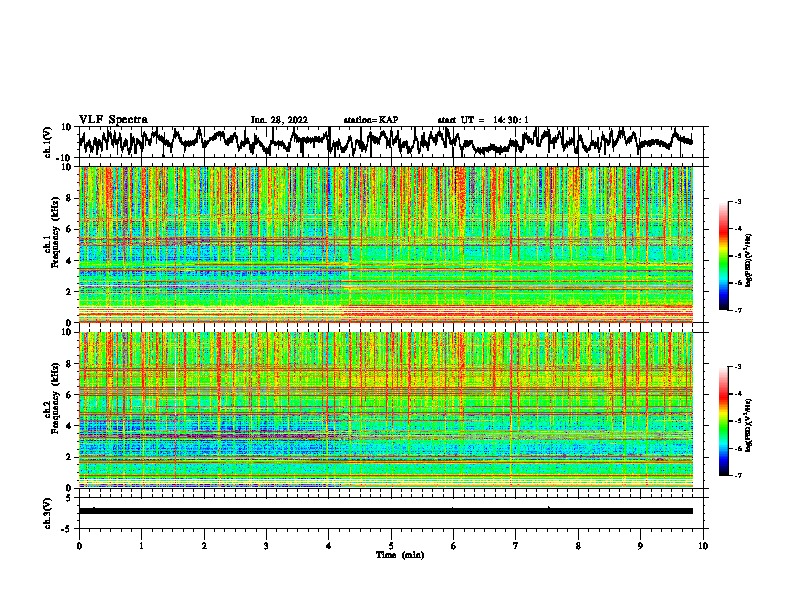Click the time axis tick label "6"
The height and width of the screenshot is (612, 792).
454,546
